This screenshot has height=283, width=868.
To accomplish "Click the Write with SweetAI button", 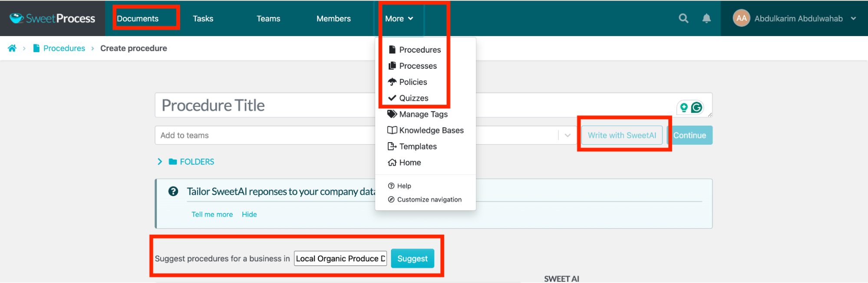I will click(621, 135).
